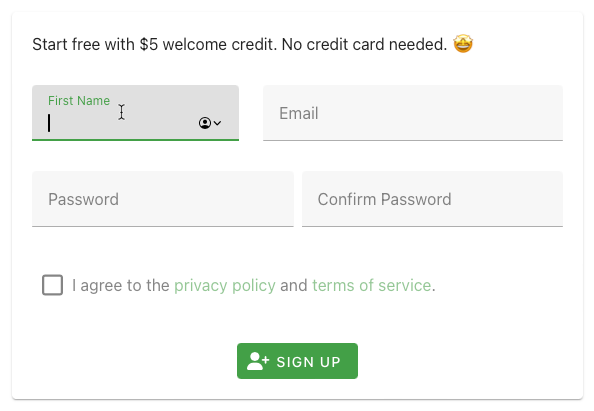Open the privacy policy link
594x411 pixels.
(225, 285)
